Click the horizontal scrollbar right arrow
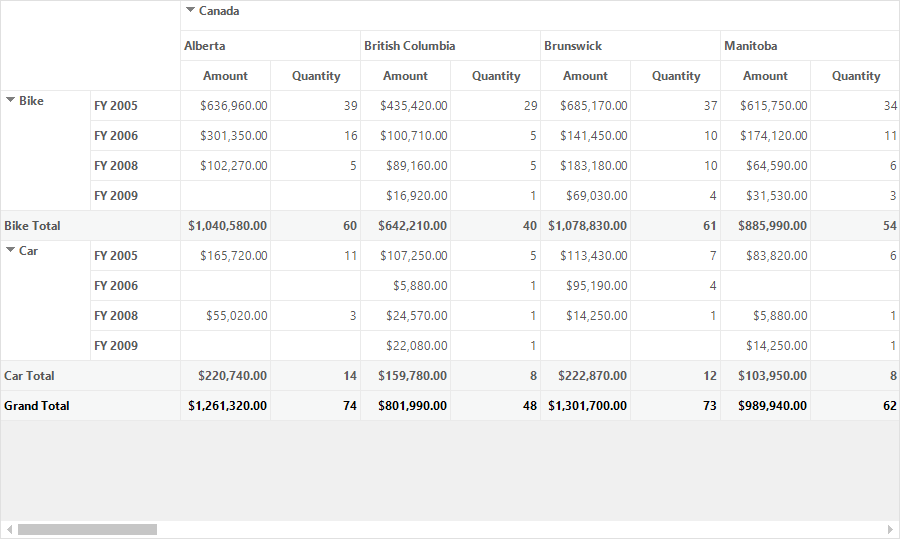The height and width of the screenshot is (539, 900). 890,529
